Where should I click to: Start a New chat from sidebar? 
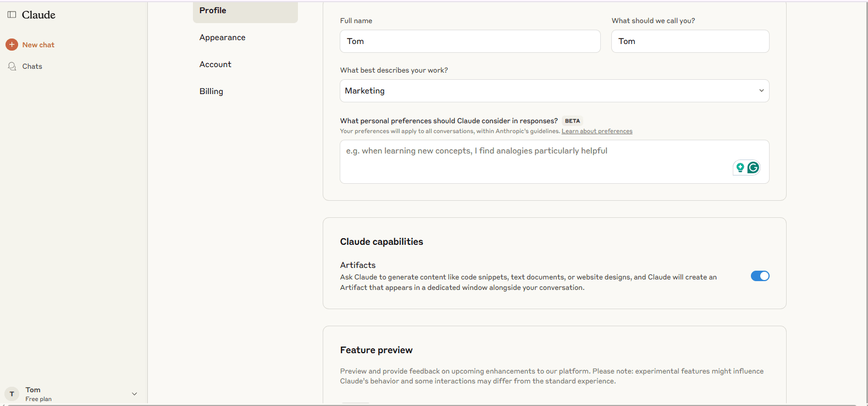[x=38, y=45]
